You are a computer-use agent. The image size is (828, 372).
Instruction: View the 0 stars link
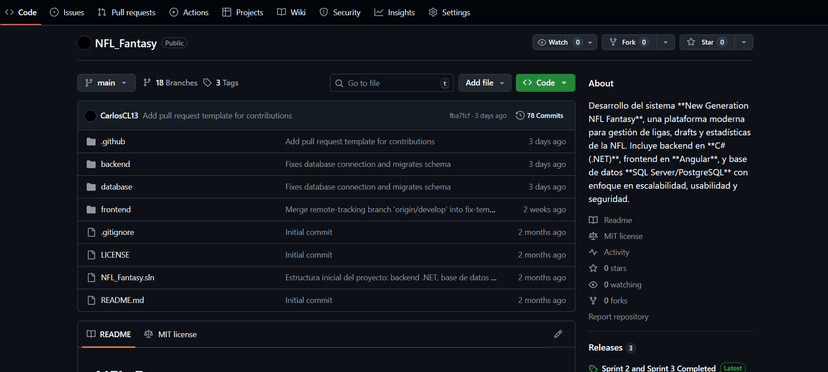(x=608, y=268)
